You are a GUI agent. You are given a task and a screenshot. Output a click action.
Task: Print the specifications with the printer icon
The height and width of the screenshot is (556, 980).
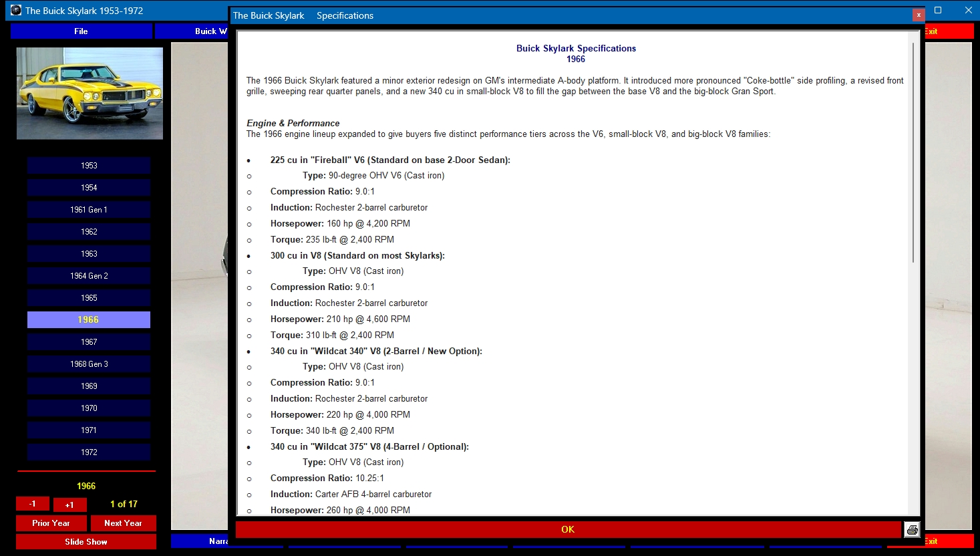[x=912, y=530]
